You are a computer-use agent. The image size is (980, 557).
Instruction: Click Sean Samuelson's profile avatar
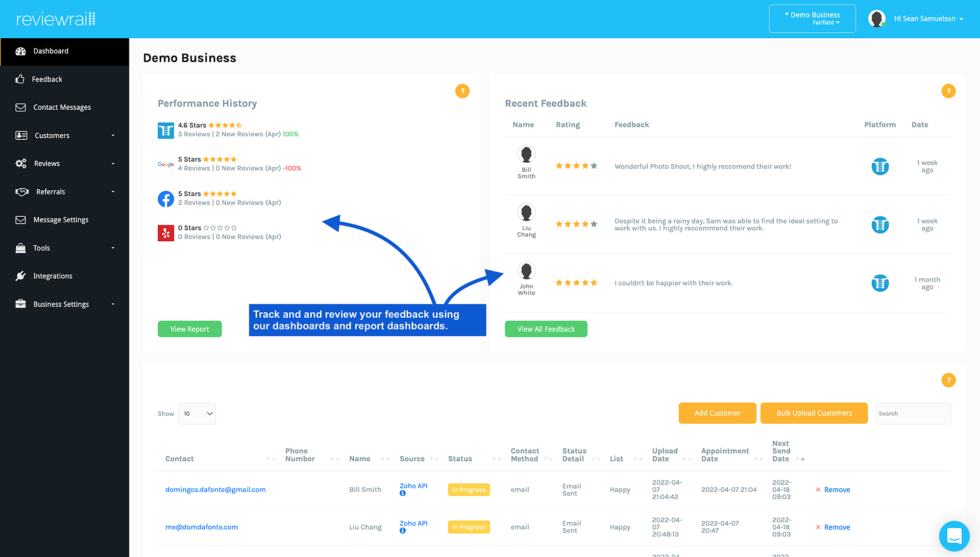[877, 19]
